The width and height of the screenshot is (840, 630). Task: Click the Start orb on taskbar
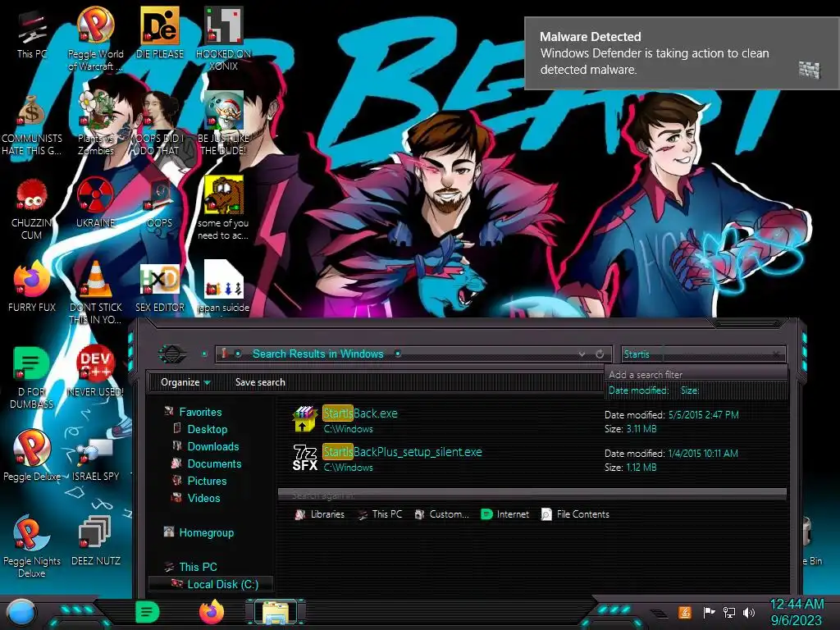coord(21,613)
